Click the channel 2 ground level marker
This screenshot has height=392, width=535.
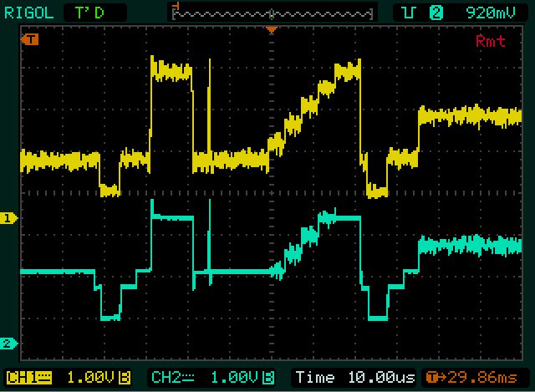tap(8, 344)
